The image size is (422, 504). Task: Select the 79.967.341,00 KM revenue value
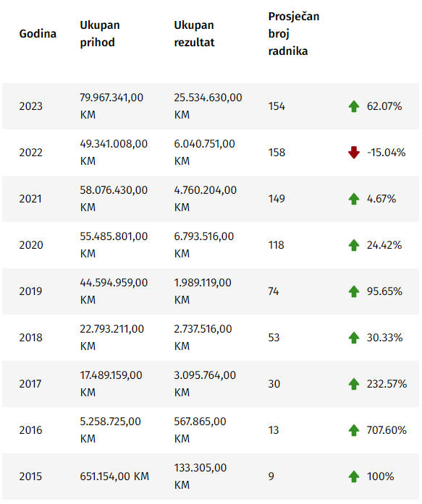coord(111,106)
